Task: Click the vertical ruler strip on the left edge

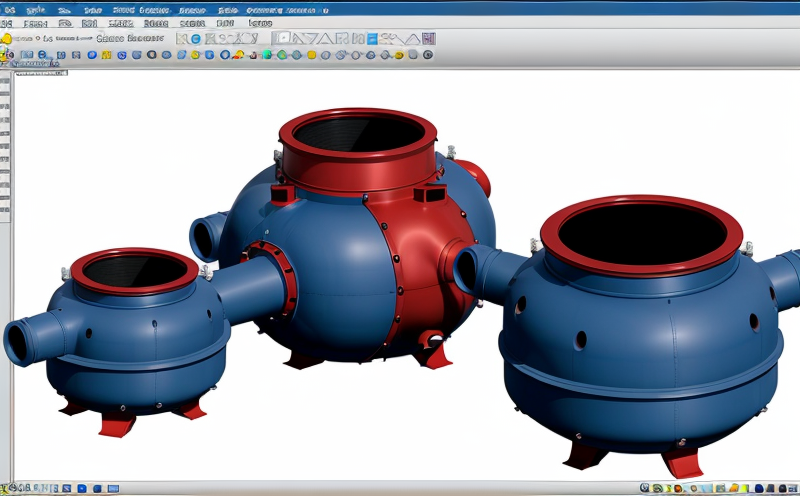Action: [4, 150]
